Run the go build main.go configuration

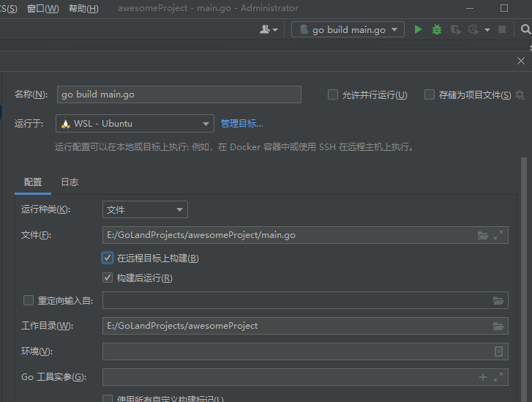pyautogui.click(x=418, y=29)
